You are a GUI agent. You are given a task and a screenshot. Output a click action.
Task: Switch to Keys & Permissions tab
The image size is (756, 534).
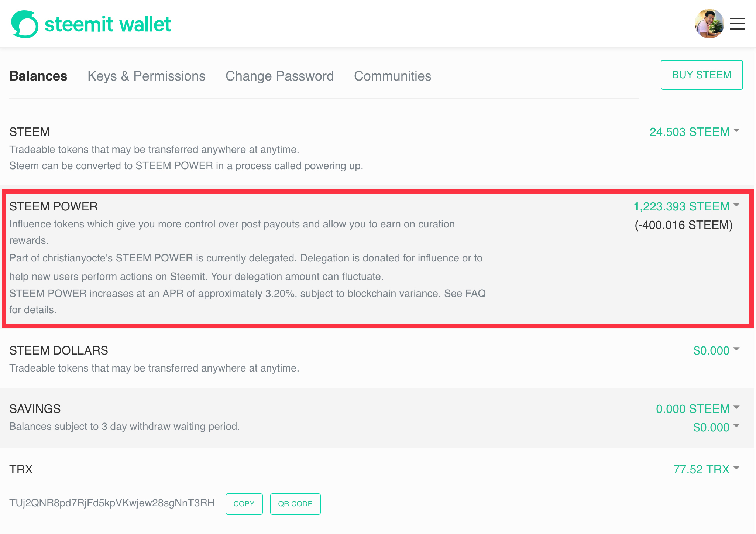click(x=147, y=76)
